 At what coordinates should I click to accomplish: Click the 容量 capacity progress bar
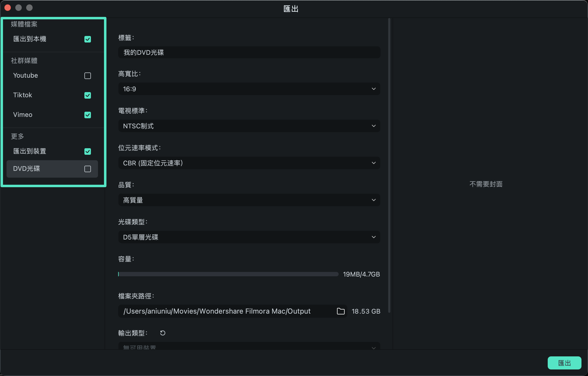tap(228, 274)
